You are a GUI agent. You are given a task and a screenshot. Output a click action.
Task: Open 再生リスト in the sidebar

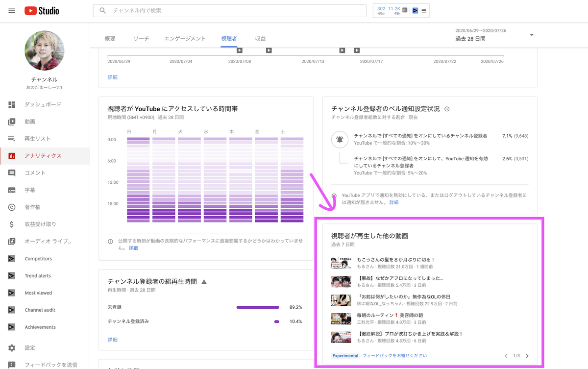point(45,139)
